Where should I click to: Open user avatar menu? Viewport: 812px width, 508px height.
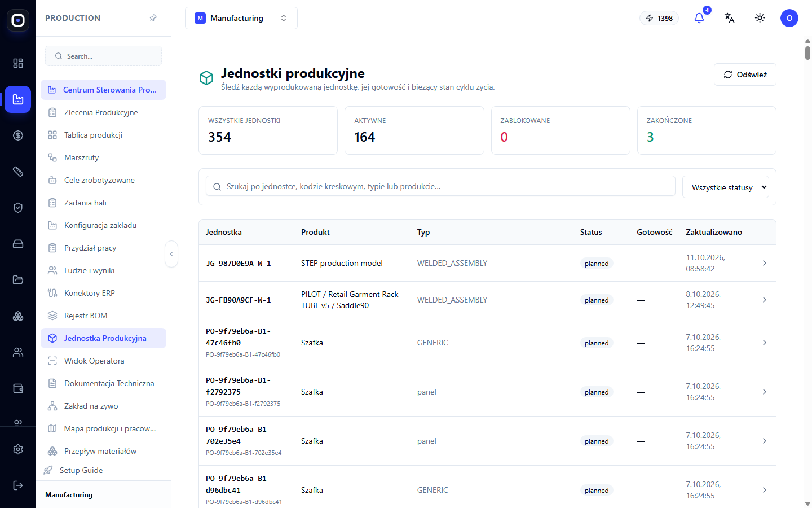pos(789,18)
